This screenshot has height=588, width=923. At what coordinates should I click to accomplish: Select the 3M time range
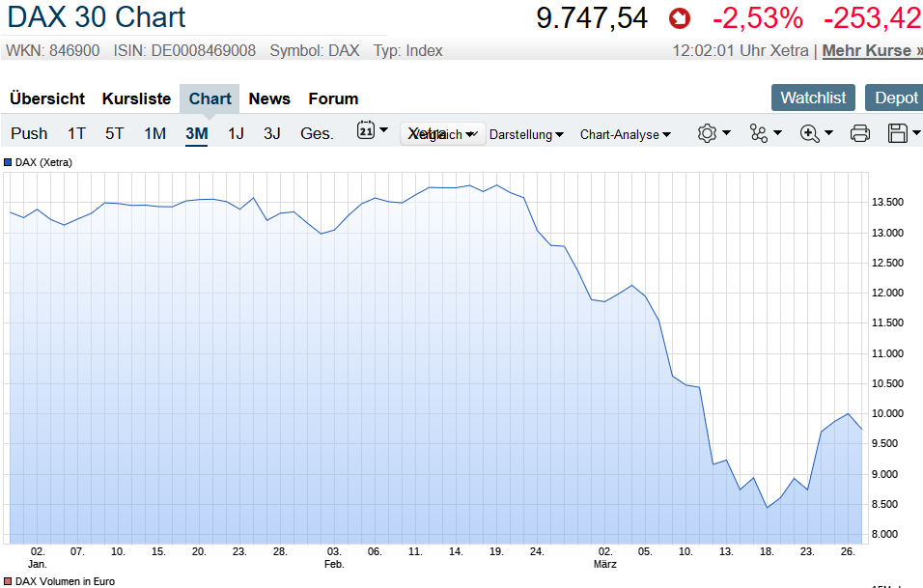197,133
